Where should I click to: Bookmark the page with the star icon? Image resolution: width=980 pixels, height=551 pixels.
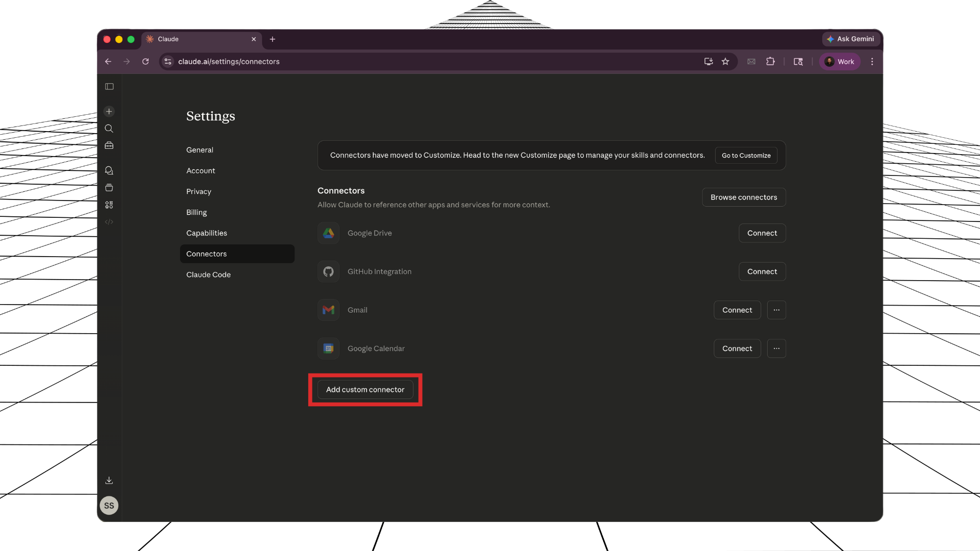[x=725, y=61]
